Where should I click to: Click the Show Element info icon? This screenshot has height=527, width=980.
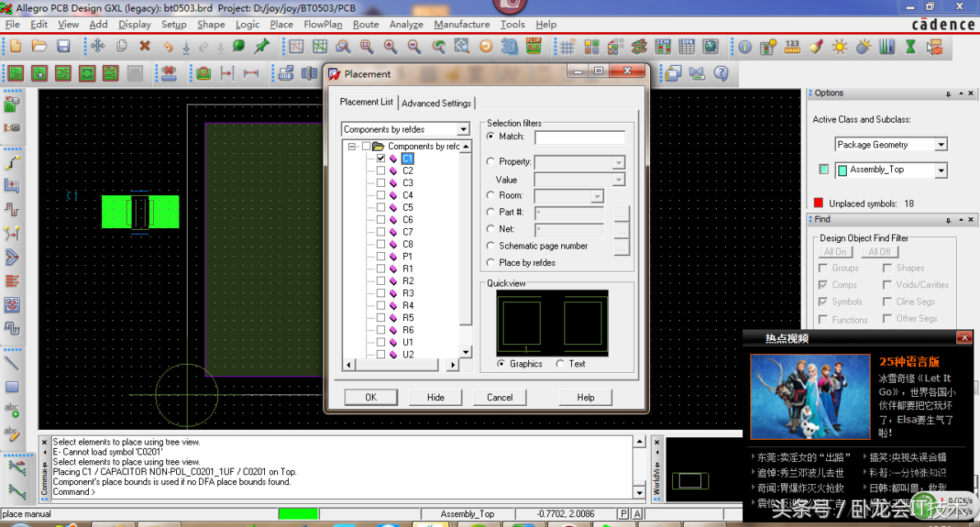[745, 48]
